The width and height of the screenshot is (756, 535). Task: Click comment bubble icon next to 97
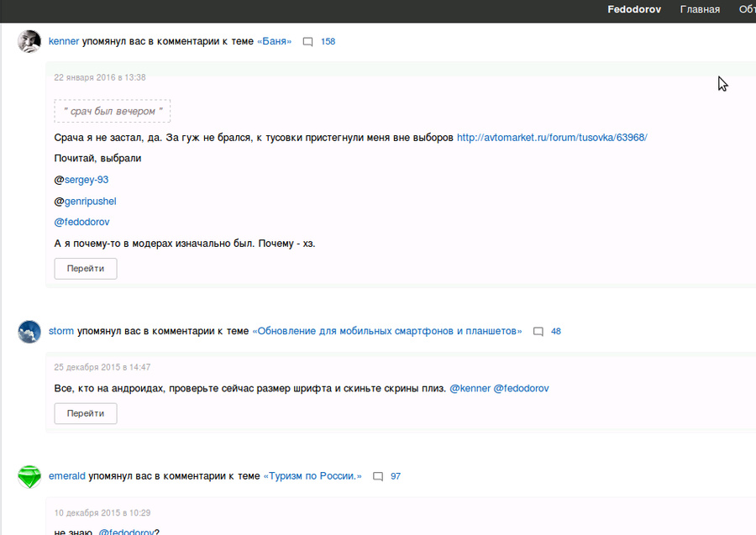click(x=378, y=477)
